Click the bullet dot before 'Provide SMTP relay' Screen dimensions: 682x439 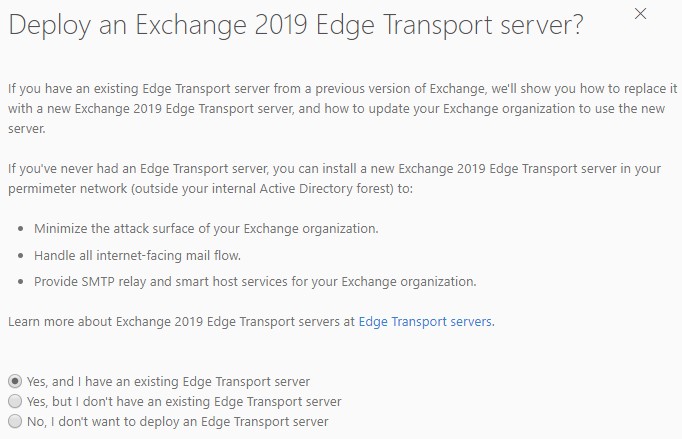(21, 282)
